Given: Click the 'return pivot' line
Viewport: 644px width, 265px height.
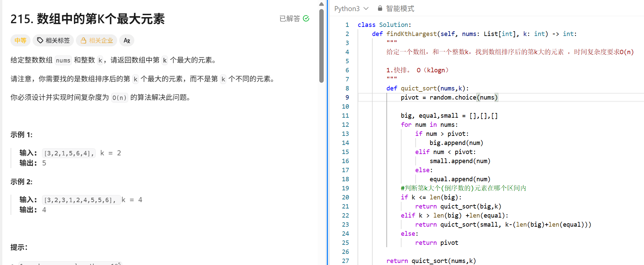Looking at the screenshot, I should point(436,243).
